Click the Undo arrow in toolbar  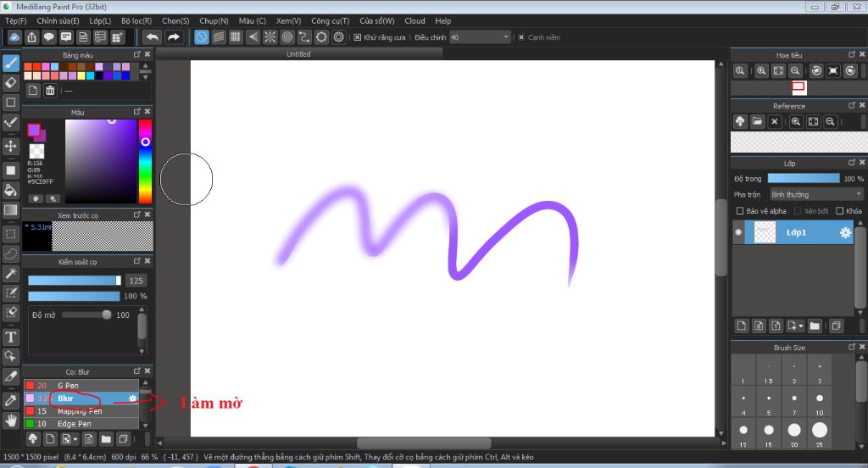[x=153, y=37]
